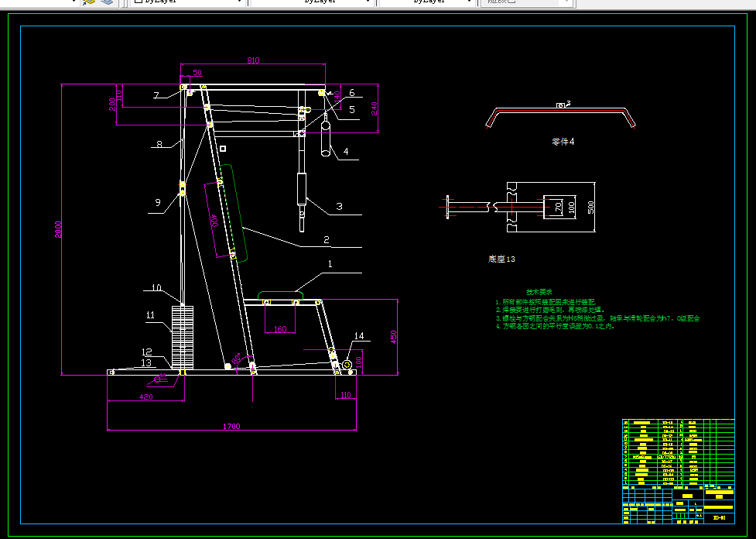Select the 420 base dimension text

(146, 397)
